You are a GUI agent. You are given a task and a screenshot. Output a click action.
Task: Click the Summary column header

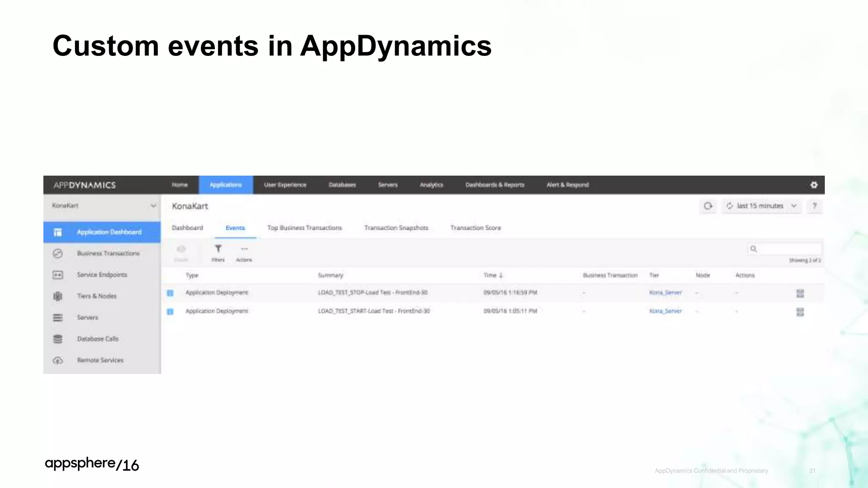(331, 276)
